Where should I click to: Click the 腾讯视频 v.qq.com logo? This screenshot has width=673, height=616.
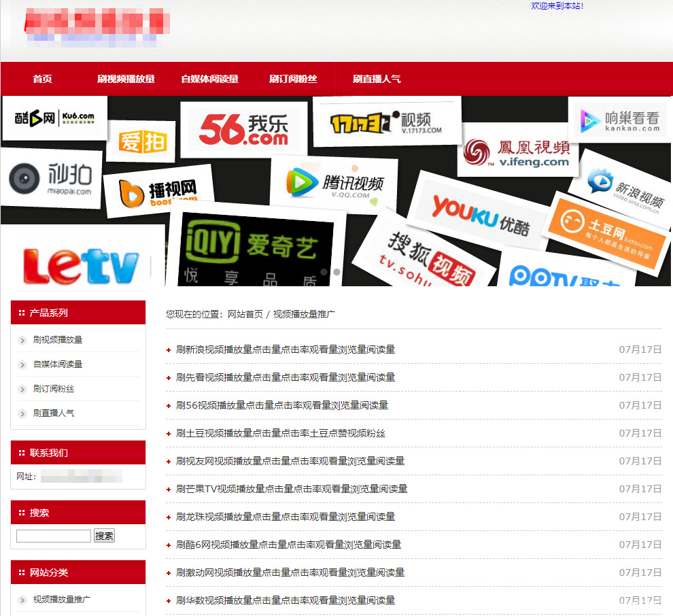[334, 184]
